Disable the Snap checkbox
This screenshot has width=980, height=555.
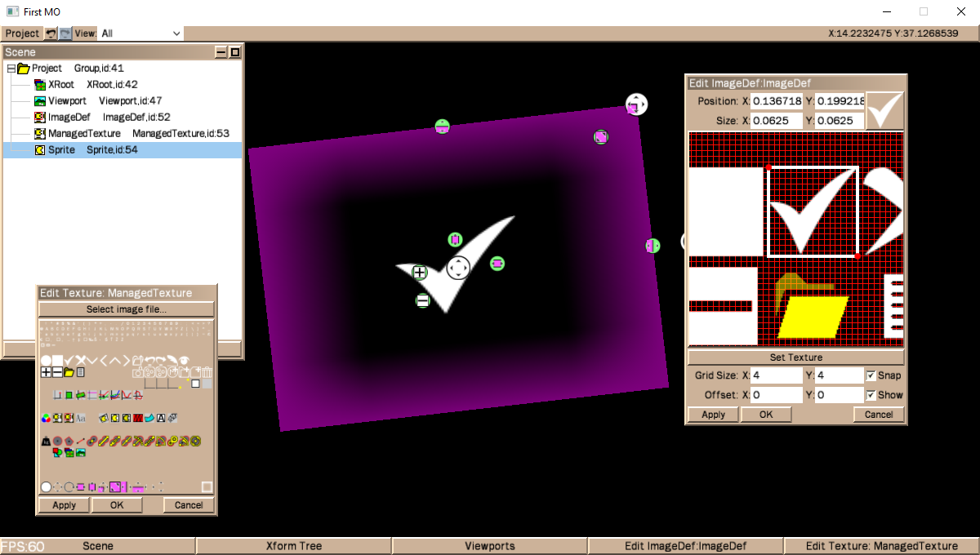click(x=871, y=375)
